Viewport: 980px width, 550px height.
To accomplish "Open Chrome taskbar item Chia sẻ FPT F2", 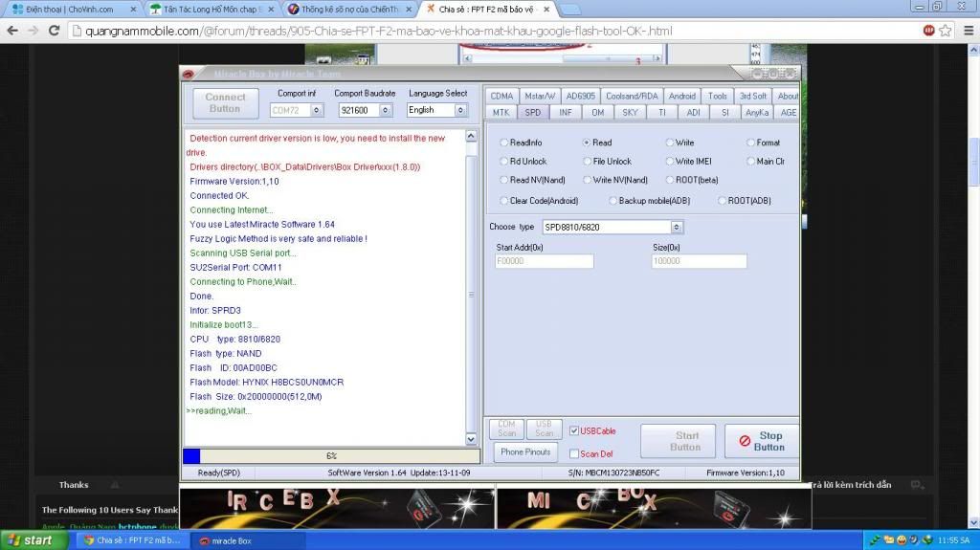I will coord(132,540).
